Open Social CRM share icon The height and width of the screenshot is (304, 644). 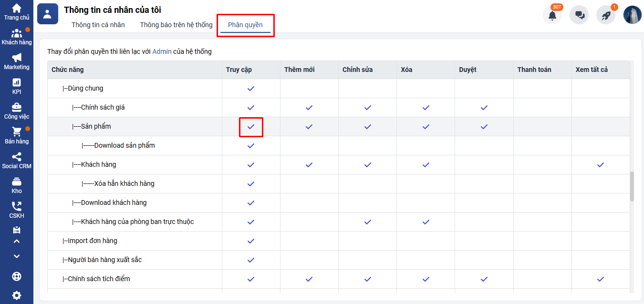[x=17, y=161]
